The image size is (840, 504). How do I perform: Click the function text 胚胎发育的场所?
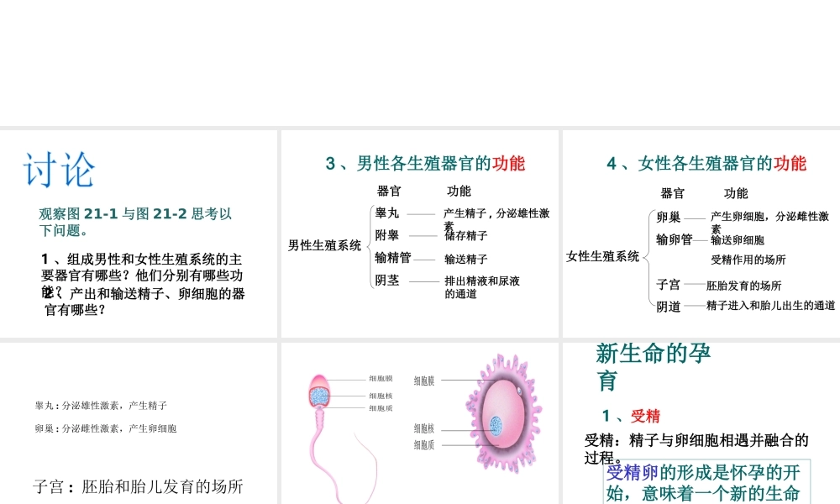coord(744,286)
